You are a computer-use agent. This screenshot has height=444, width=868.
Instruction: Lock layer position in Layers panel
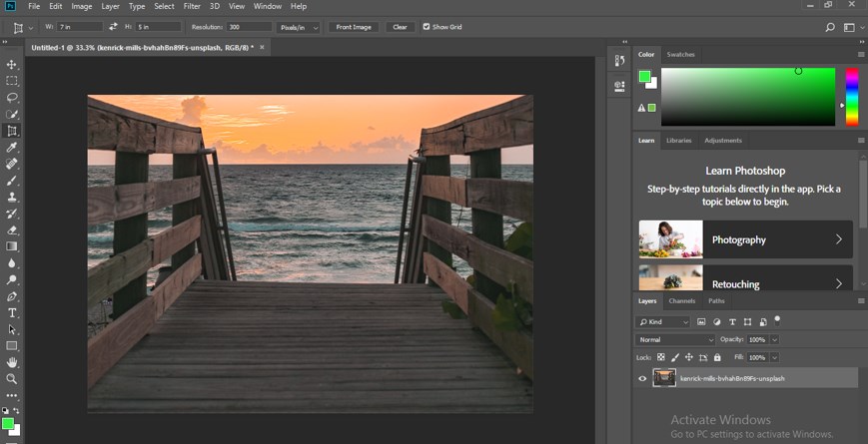coord(689,357)
